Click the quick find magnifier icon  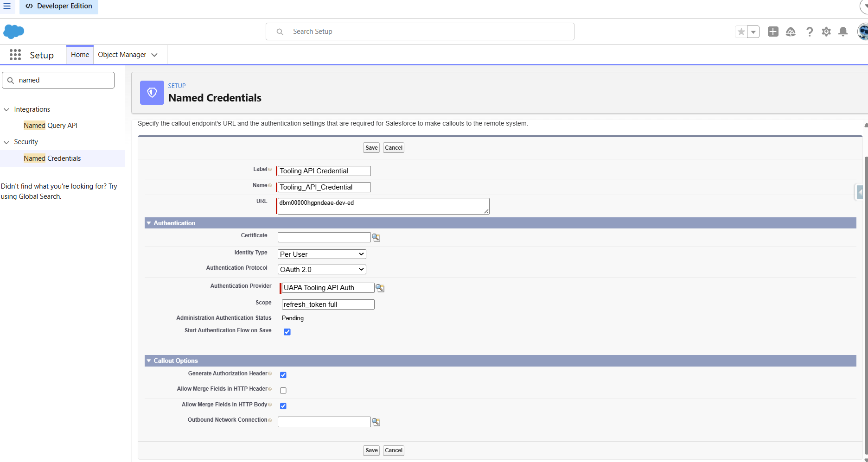click(11, 80)
